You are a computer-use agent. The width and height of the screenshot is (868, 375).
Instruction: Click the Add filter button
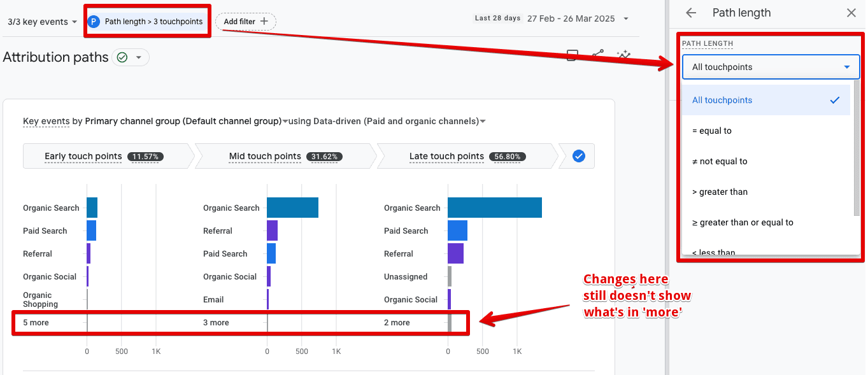click(245, 21)
